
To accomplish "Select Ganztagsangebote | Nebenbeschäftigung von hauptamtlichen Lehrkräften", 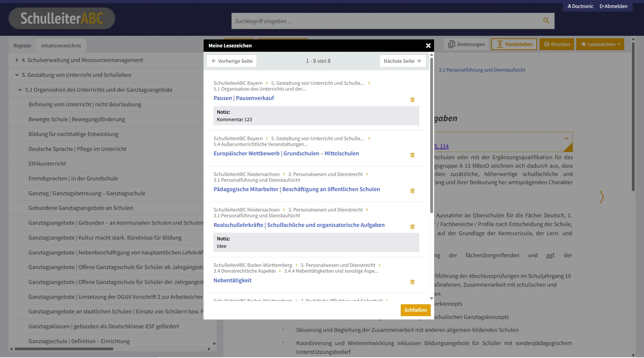I will (x=116, y=253).
